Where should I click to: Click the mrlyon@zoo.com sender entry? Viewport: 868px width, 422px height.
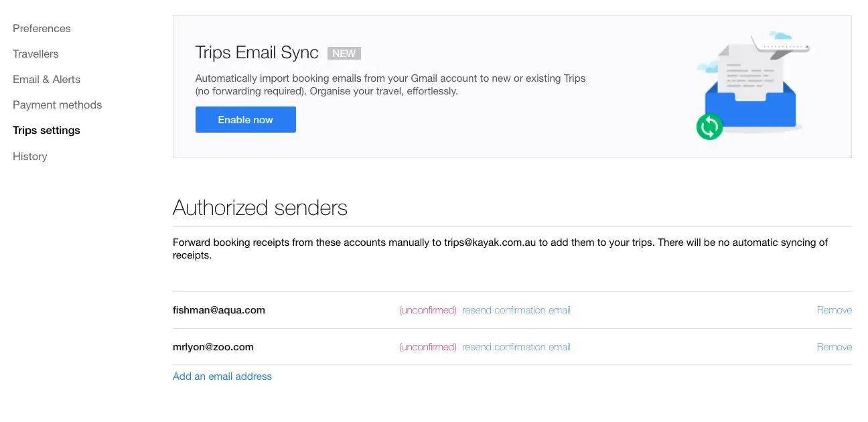pyautogui.click(x=213, y=347)
